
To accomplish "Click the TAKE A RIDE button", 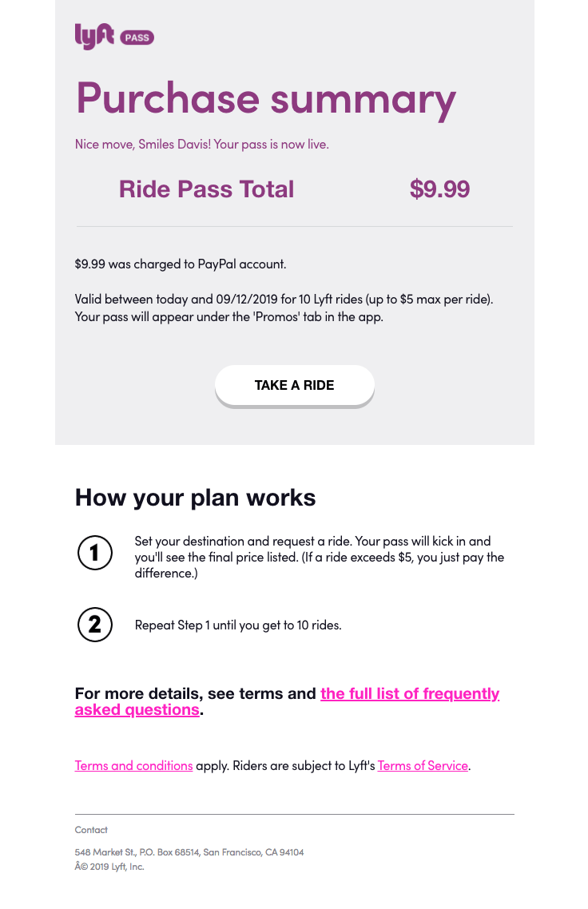I will click(295, 386).
